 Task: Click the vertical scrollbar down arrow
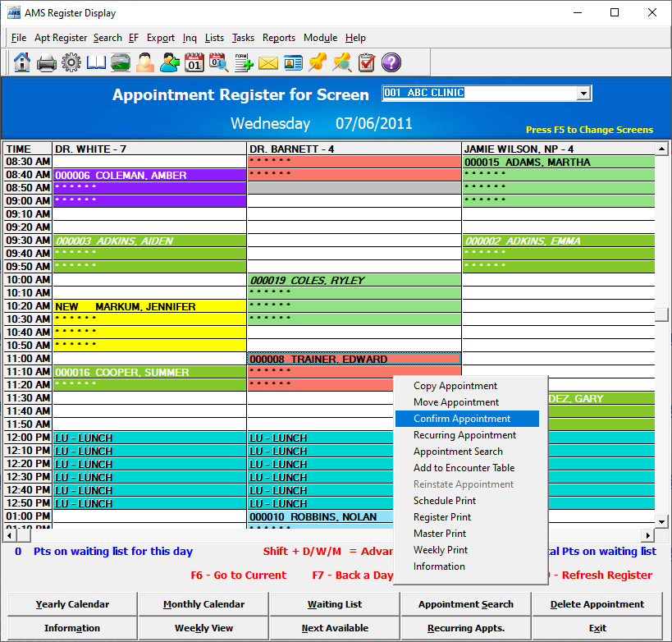661,520
